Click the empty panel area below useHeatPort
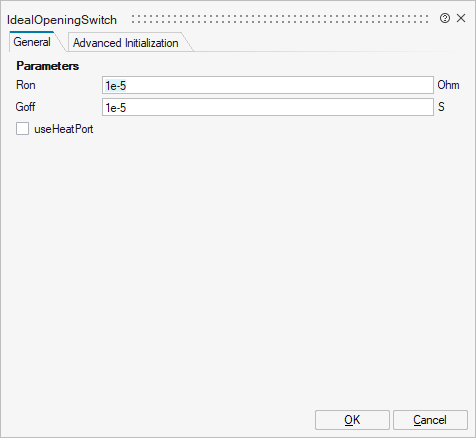Image resolution: width=476 pixels, height=438 pixels. point(238,267)
